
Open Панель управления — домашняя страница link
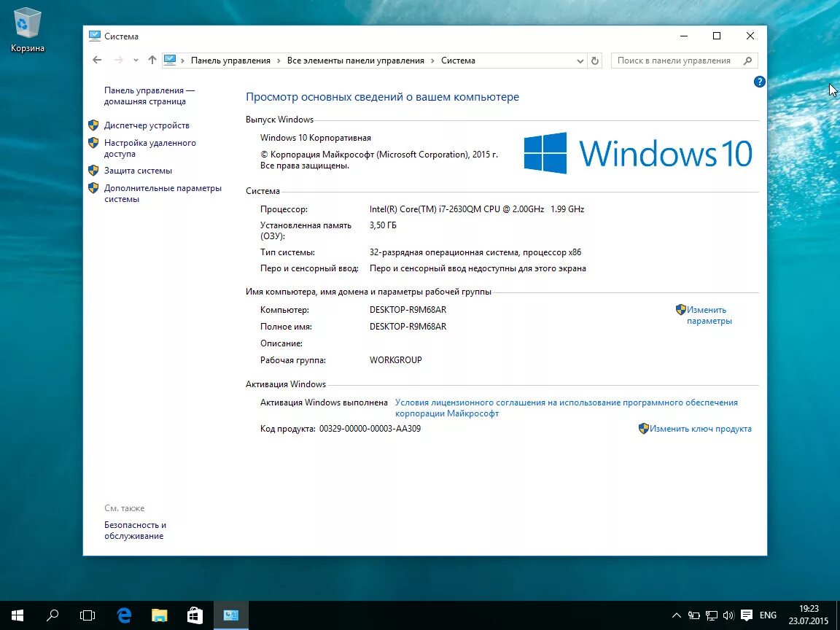[x=149, y=96]
